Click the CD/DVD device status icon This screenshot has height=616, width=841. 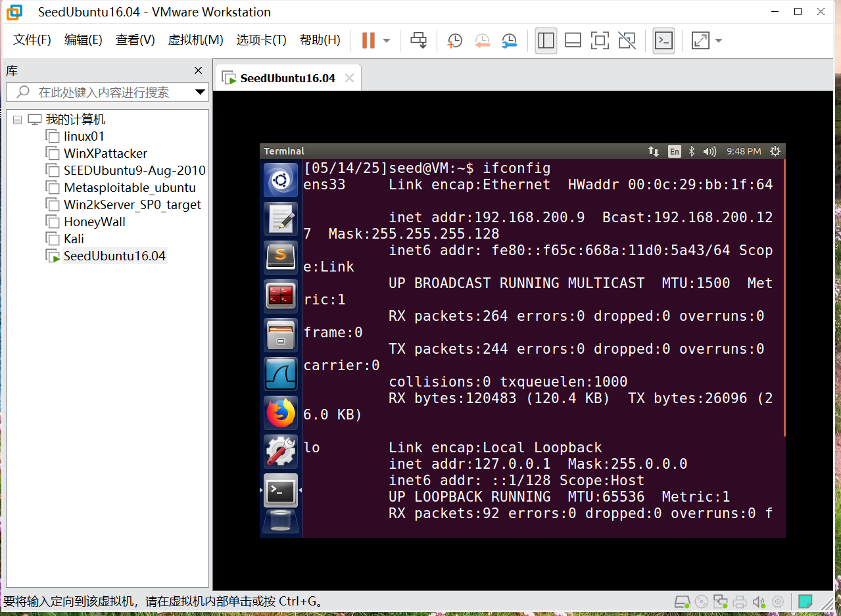click(x=702, y=602)
